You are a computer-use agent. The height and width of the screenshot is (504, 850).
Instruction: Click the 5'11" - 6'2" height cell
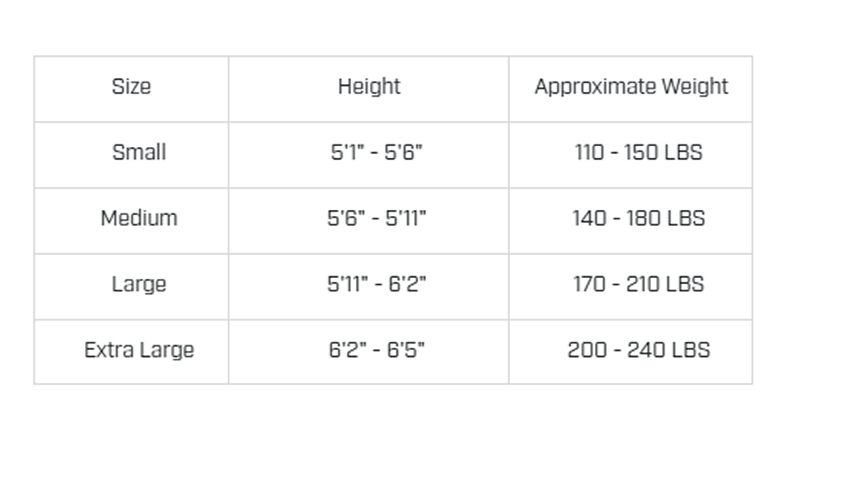tap(377, 284)
